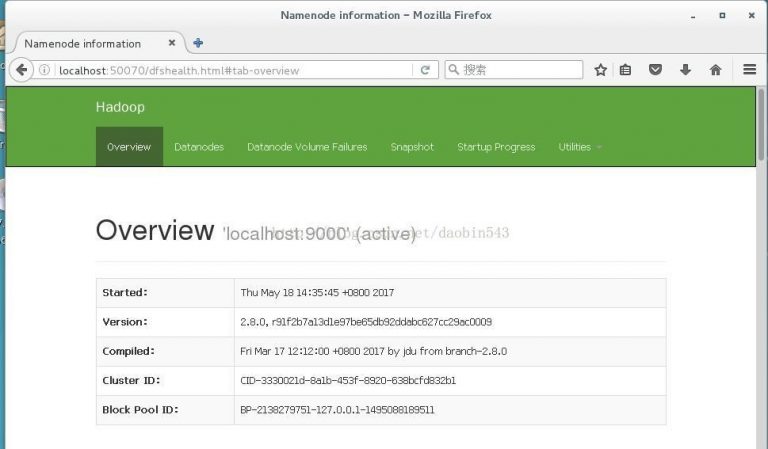Click the browser Back arrow button
The height and width of the screenshot is (449, 768).
tap(22, 70)
